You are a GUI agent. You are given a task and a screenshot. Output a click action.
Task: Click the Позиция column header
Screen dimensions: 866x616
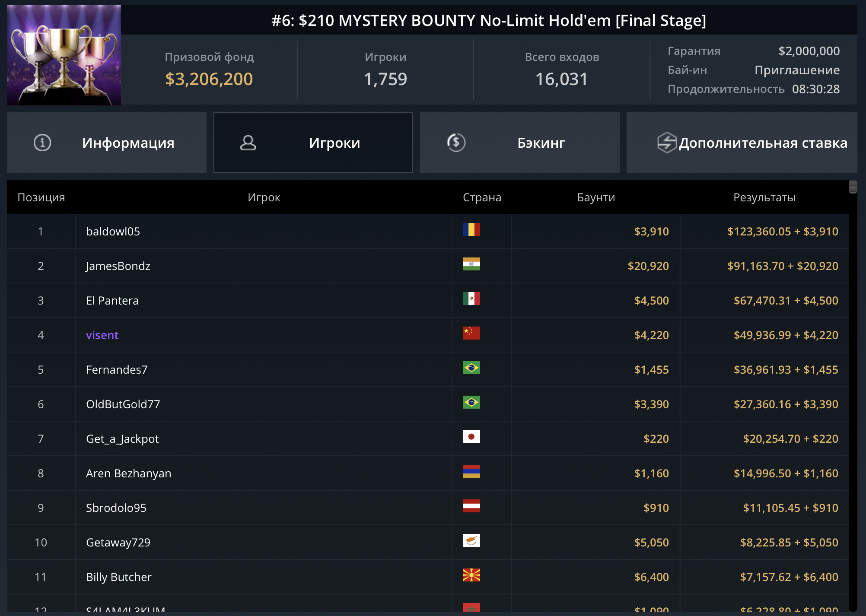click(x=41, y=197)
